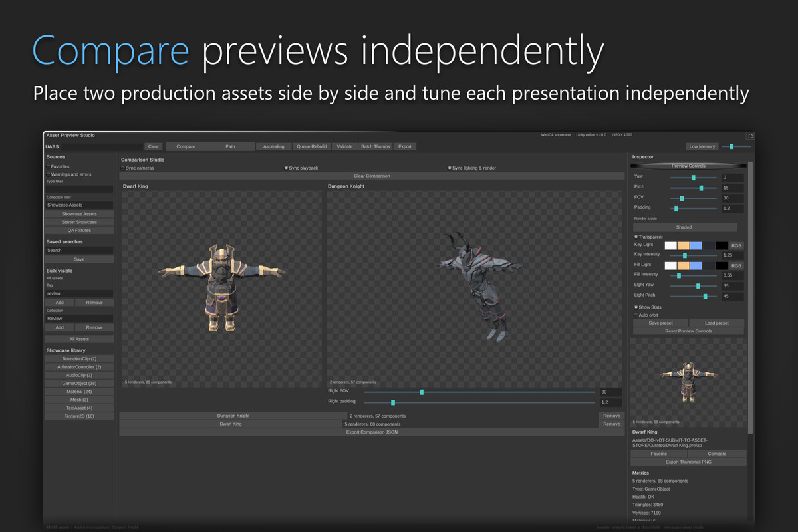
Task: Pick the blue Fill Light color swatch
Action: (x=696, y=265)
